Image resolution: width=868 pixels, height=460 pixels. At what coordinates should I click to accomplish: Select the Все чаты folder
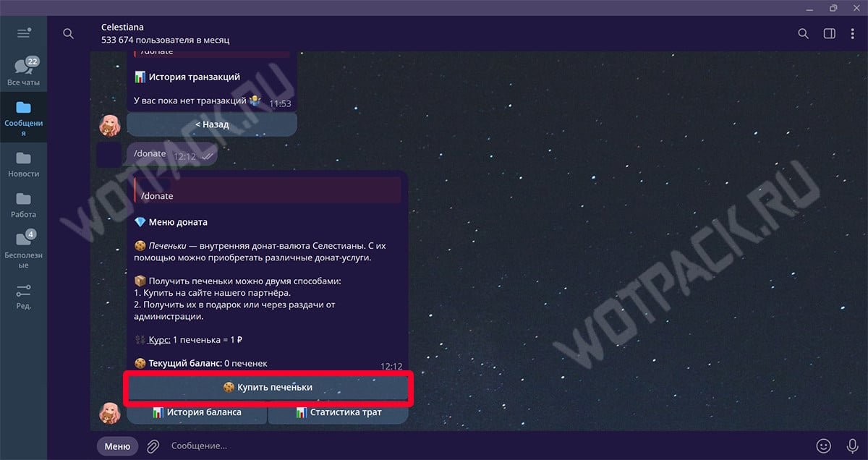click(24, 71)
